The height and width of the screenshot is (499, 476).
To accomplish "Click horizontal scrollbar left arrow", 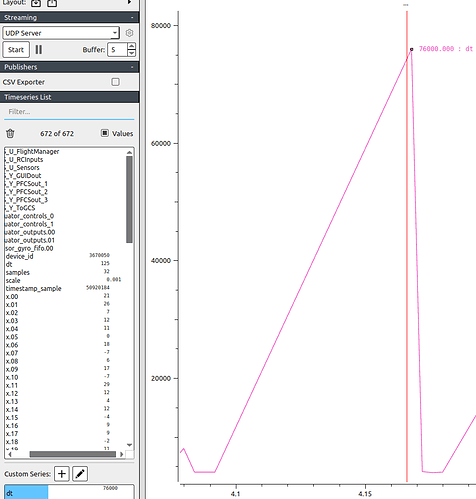I will (x=10, y=454).
